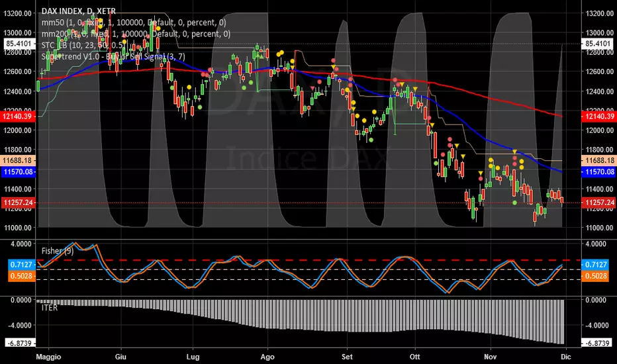
Task: Click the right blue 11570.08 price label
Action: [x=599, y=171]
